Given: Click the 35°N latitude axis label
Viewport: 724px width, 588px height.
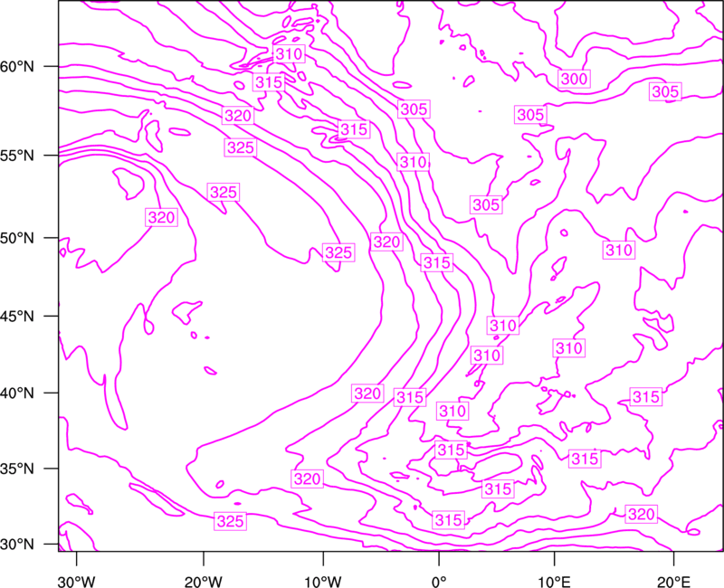Looking at the screenshot, I should point(17,469).
